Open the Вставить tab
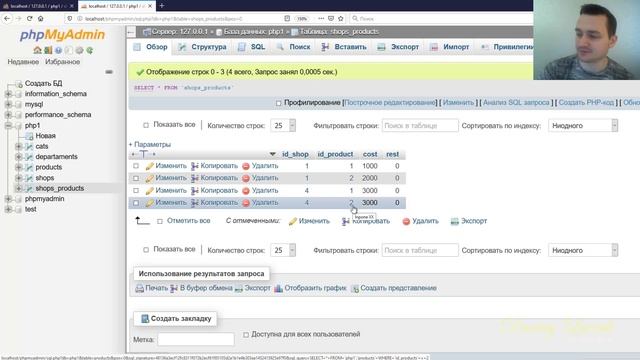This screenshot has width=640, height=360. pos(344,47)
